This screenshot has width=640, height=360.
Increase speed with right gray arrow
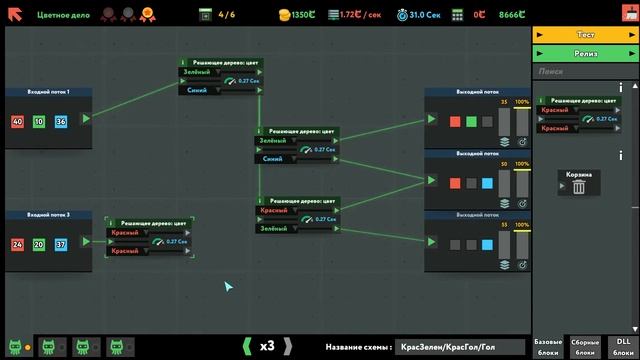(288, 346)
